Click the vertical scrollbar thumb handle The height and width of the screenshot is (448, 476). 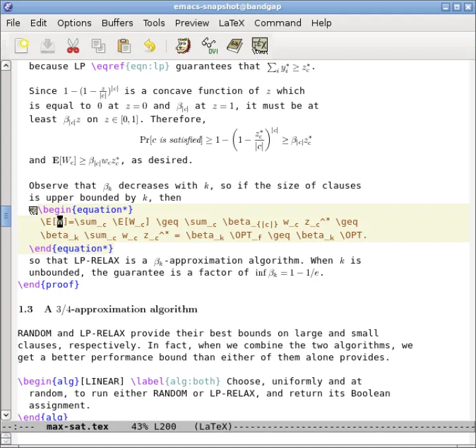6,216
